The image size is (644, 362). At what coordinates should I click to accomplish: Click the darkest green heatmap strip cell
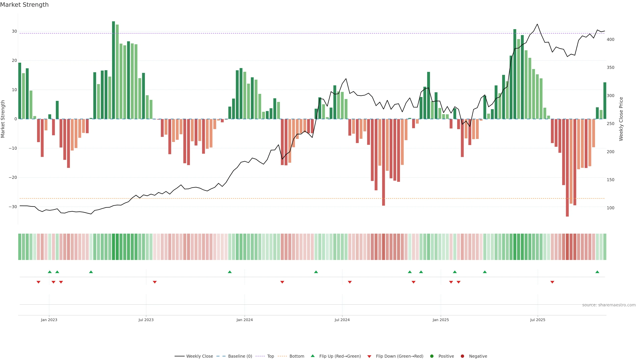pyautogui.click(x=114, y=247)
